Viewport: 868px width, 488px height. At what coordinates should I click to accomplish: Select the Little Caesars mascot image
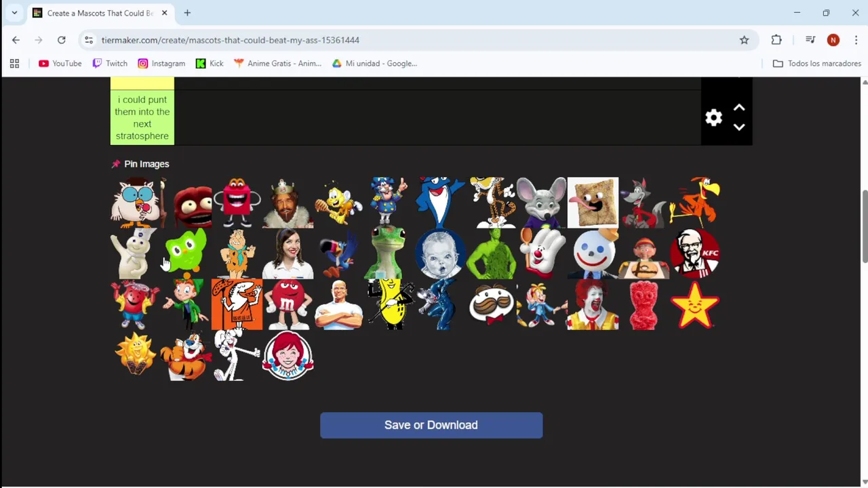click(x=237, y=304)
